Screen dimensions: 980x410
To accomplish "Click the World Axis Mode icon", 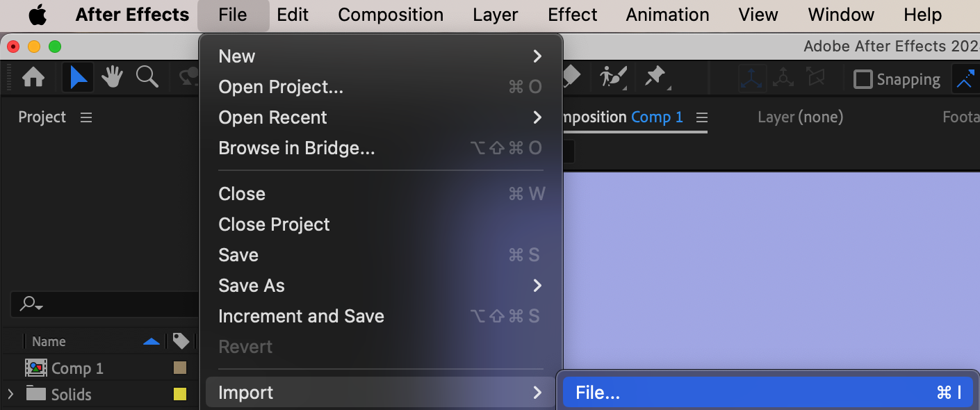I will 783,78.
